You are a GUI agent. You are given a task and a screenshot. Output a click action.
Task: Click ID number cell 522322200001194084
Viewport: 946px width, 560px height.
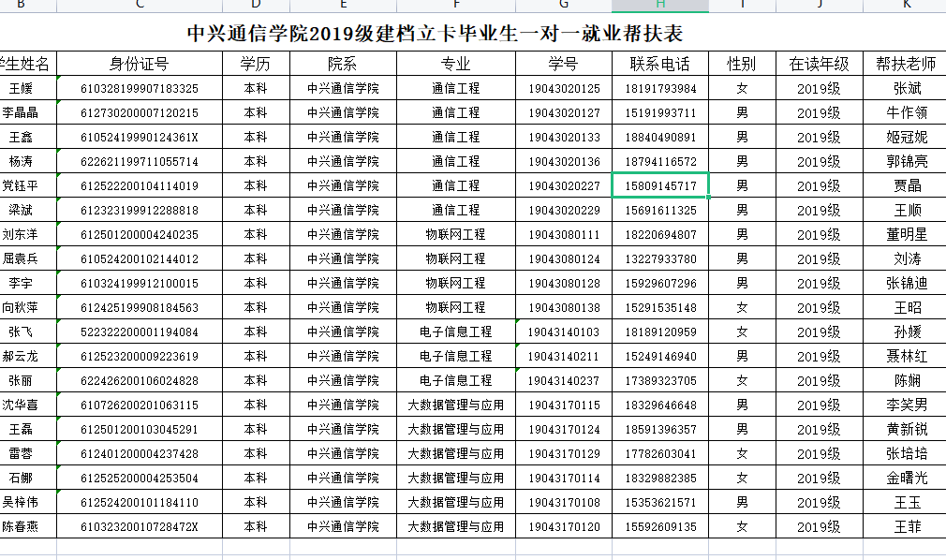[140, 332]
